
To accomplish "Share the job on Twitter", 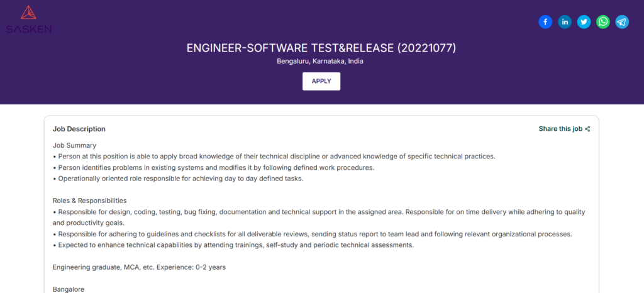I will coord(584,22).
